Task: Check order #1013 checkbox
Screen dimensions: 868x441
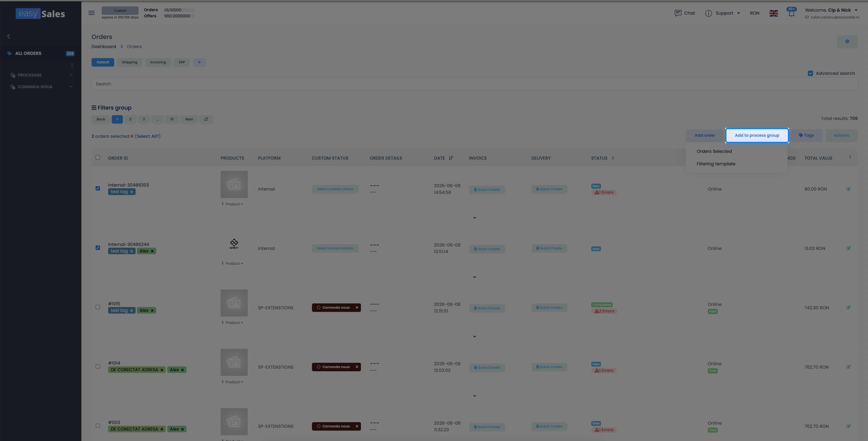Action: (x=98, y=426)
